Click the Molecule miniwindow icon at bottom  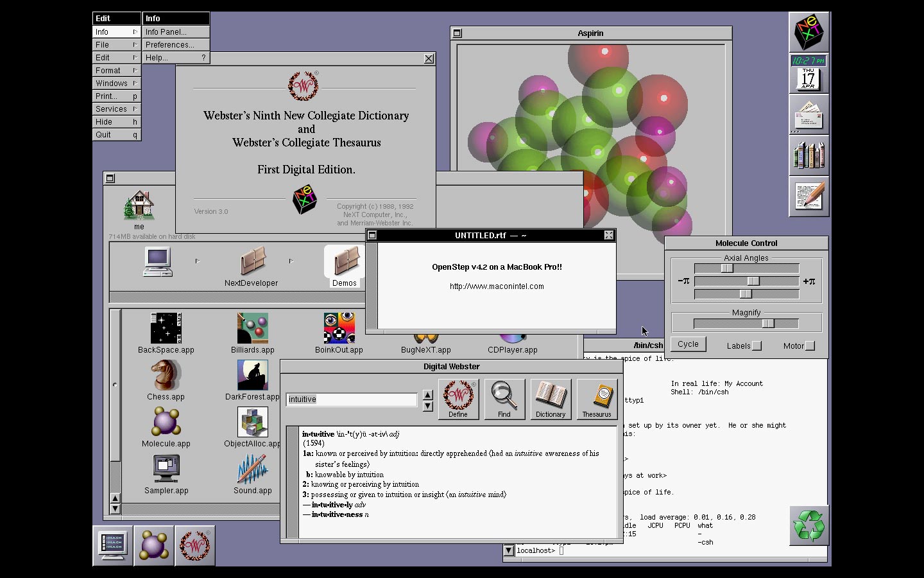(154, 546)
